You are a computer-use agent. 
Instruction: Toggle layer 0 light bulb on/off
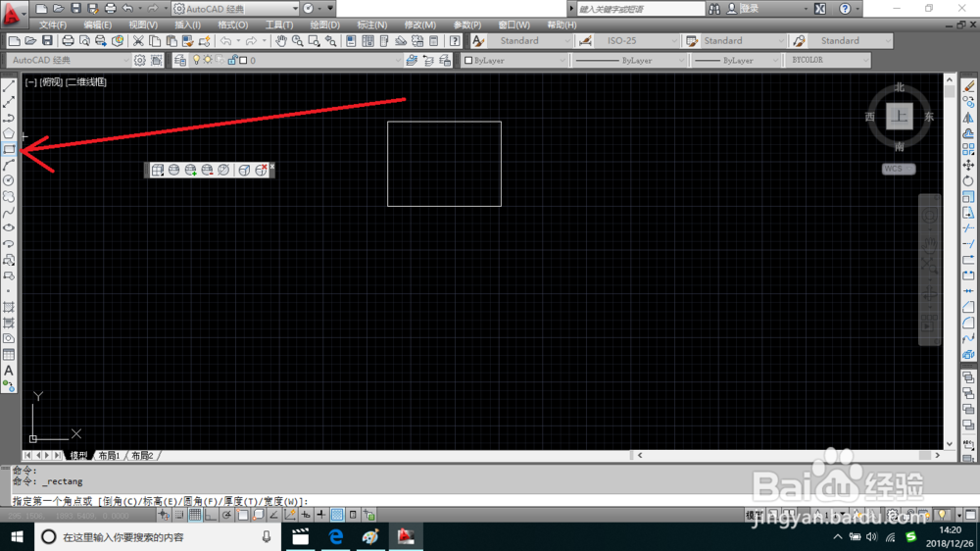click(196, 60)
